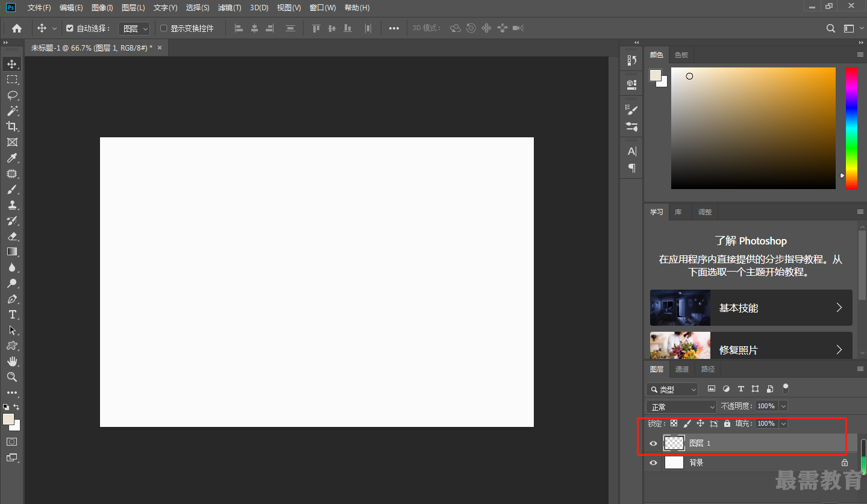Select the Spot Healing Brush tool
Screen dimensions: 867x504
pos(12,173)
